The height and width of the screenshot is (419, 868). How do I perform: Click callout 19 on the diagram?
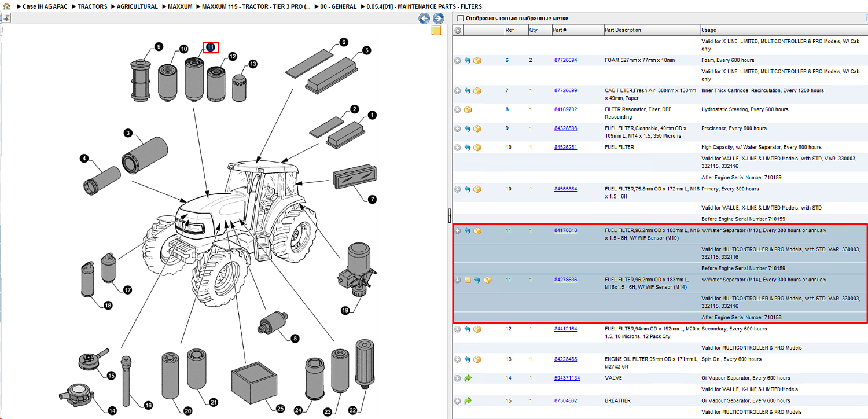[x=345, y=310]
